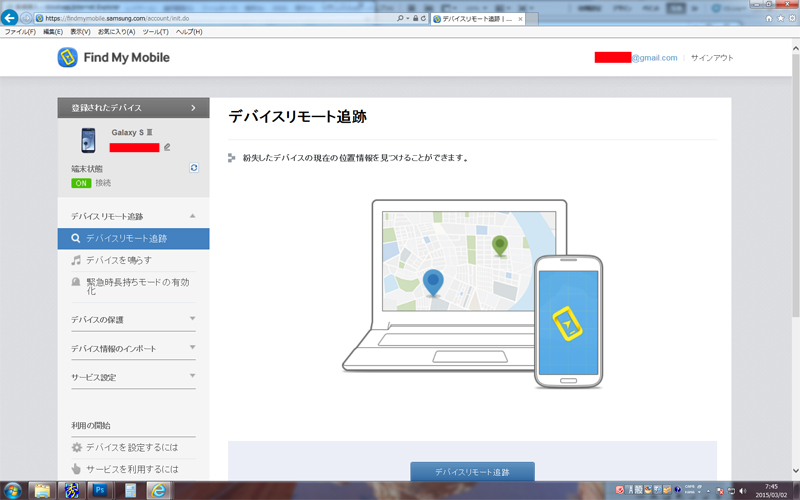
Task: Open Windows Explorer from the taskbar
Action: pos(42,491)
